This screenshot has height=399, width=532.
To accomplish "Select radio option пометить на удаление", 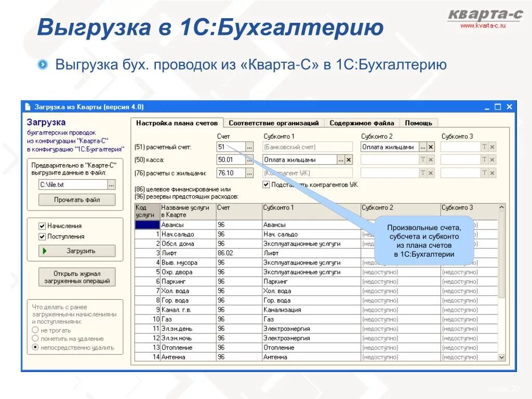I will (x=35, y=338).
